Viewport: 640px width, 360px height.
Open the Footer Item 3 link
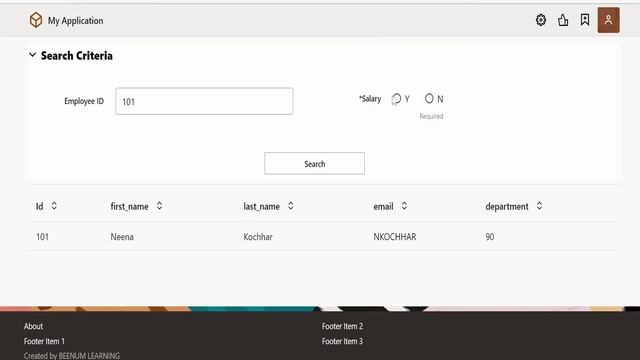pos(342,341)
